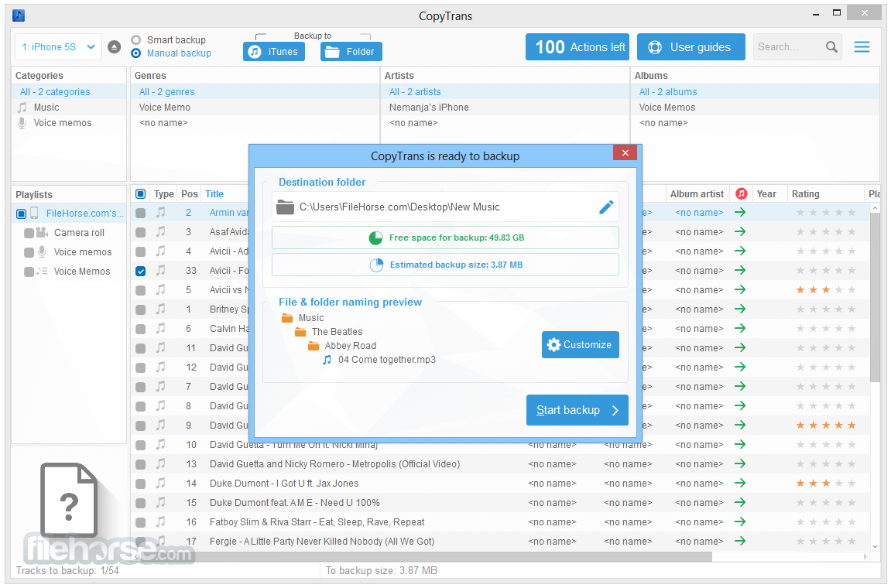
Task: Click 100 Actions left button
Action: click(577, 47)
